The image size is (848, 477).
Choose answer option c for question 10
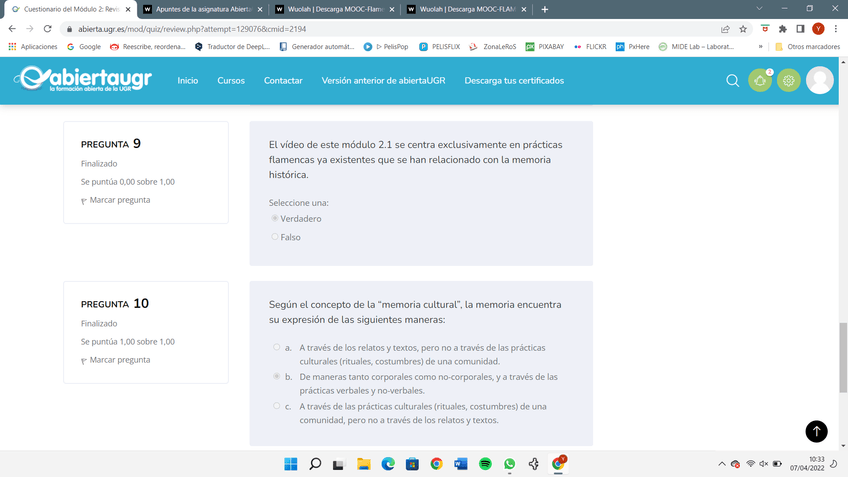276,406
